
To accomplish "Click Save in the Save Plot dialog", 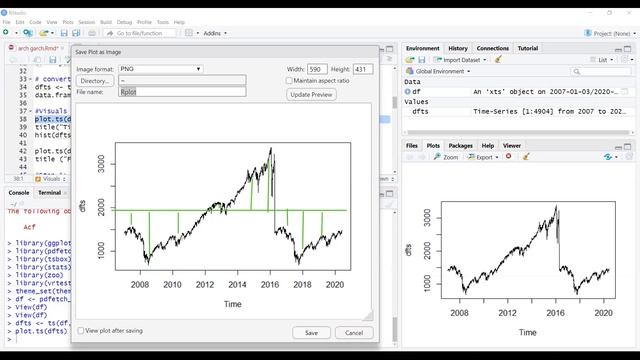I will [311, 333].
